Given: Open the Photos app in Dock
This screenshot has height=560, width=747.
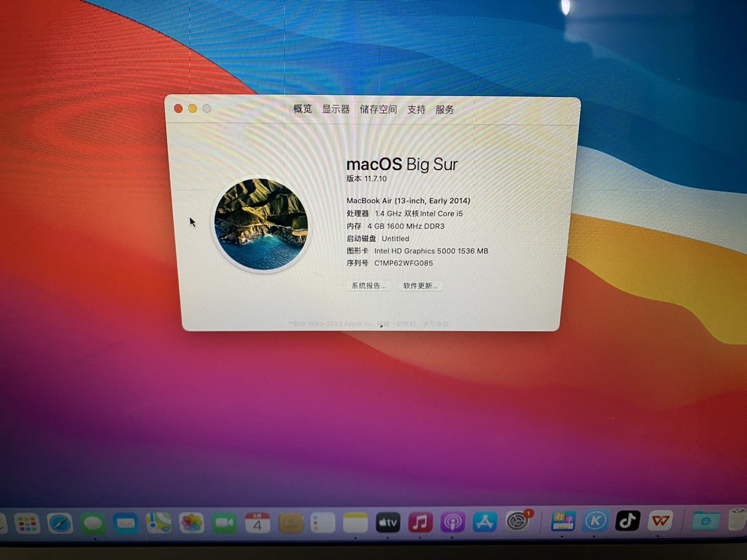Looking at the screenshot, I should [x=191, y=523].
